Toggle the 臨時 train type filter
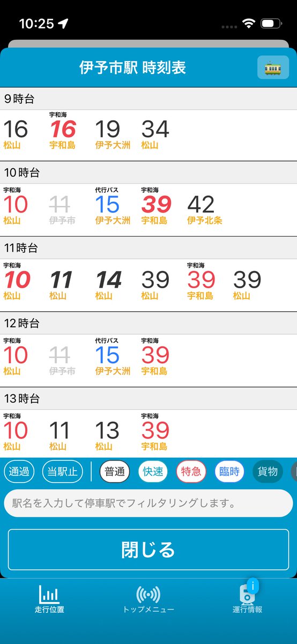The height and width of the screenshot is (644, 297). coord(229,472)
